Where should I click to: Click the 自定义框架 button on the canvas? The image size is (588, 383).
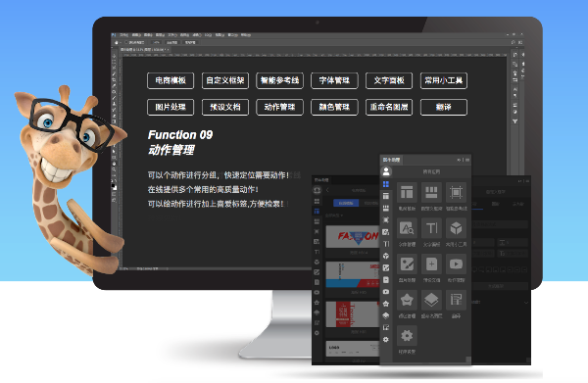pyautogui.click(x=225, y=80)
